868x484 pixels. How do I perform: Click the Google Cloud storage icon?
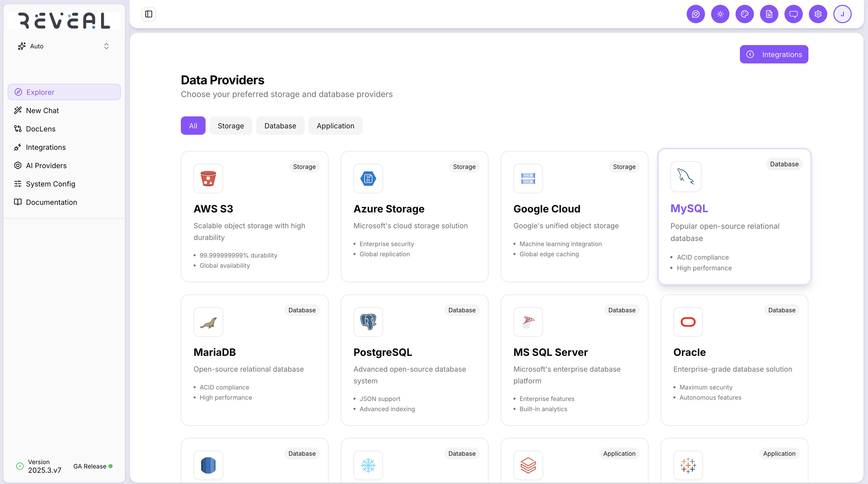click(528, 179)
